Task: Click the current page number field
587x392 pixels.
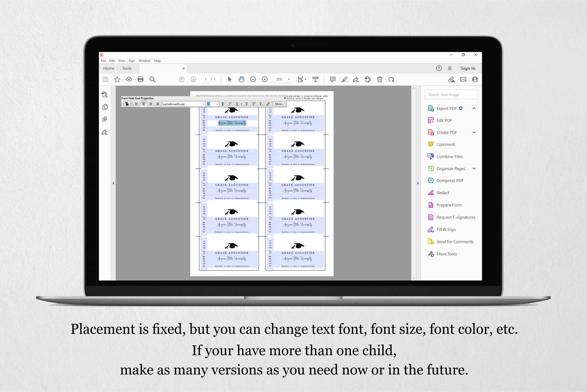Action: (206, 79)
